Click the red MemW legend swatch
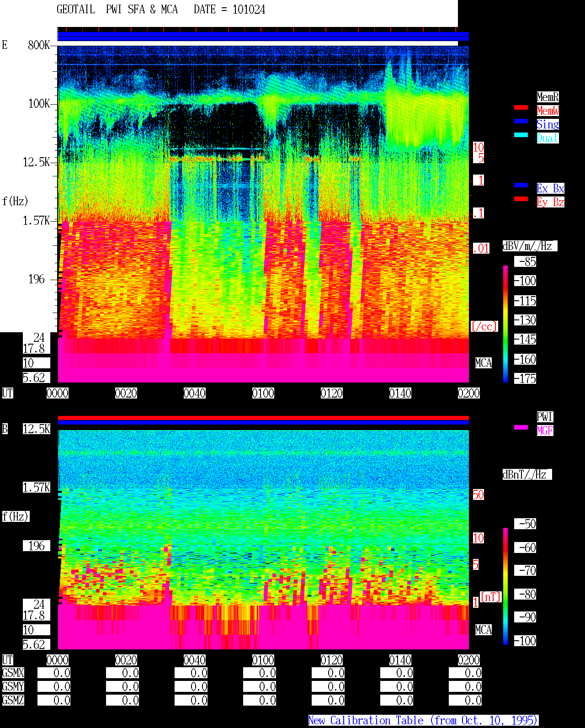This screenshot has width=585, height=728. (521, 107)
